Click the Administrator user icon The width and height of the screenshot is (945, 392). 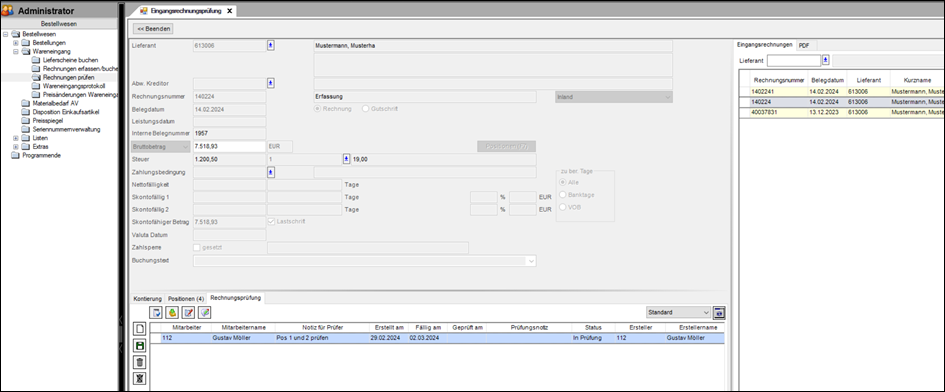(8, 11)
